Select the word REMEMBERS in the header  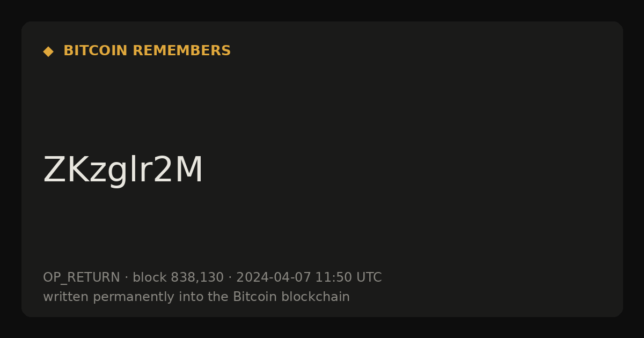click(x=181, y=51)
